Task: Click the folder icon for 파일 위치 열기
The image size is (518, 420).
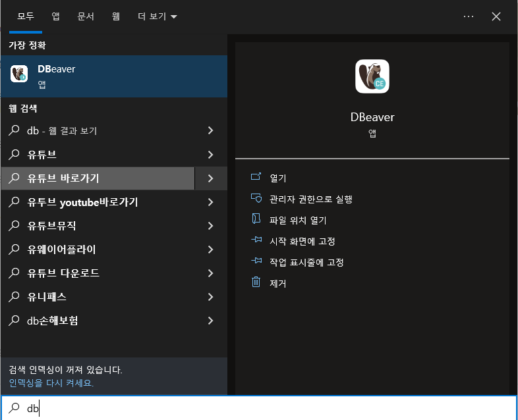Action: pos(256,219)
